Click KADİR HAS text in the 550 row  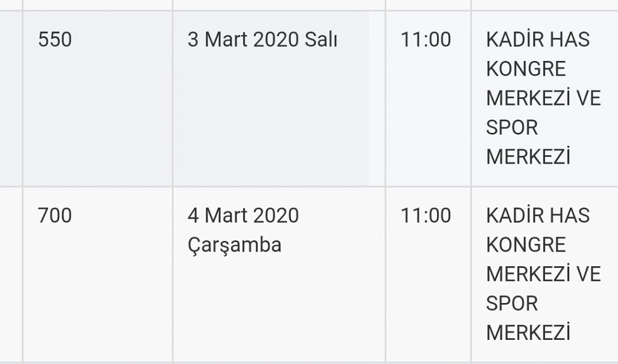tap(538, 39)
